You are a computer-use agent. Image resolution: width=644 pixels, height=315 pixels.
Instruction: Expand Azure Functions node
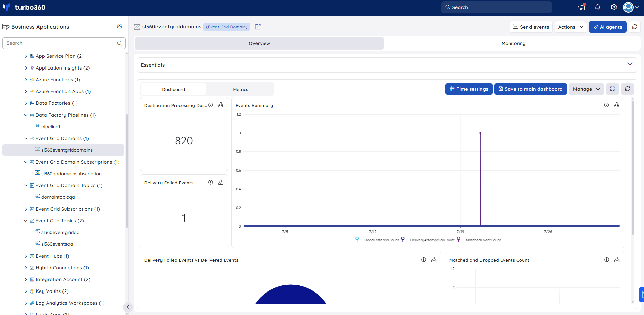(26, 80)
